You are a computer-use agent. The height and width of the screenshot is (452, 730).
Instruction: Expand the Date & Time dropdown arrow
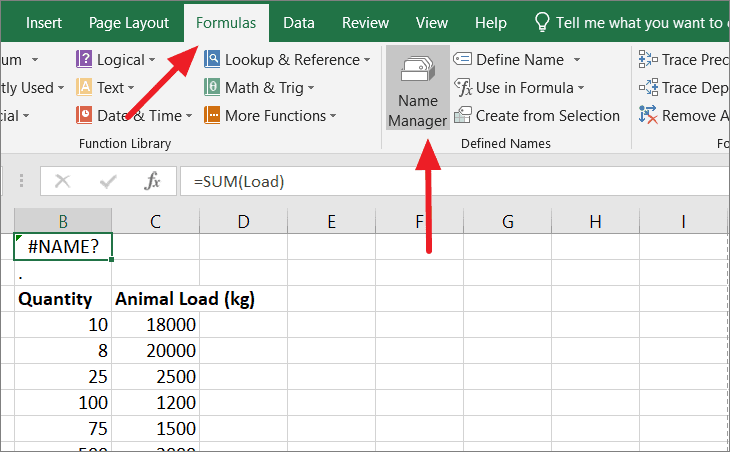[189, 116]
